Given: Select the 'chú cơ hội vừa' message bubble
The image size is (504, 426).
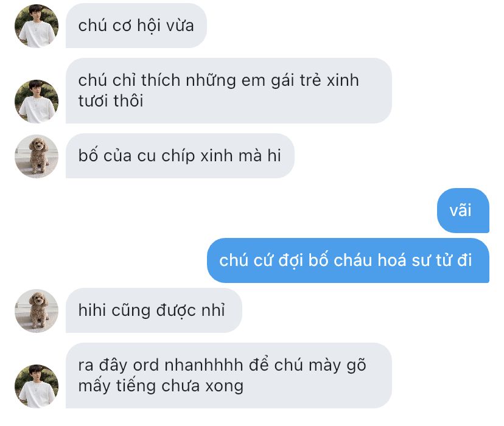Looking at the screenshot, I should click(x=136, y=26).
